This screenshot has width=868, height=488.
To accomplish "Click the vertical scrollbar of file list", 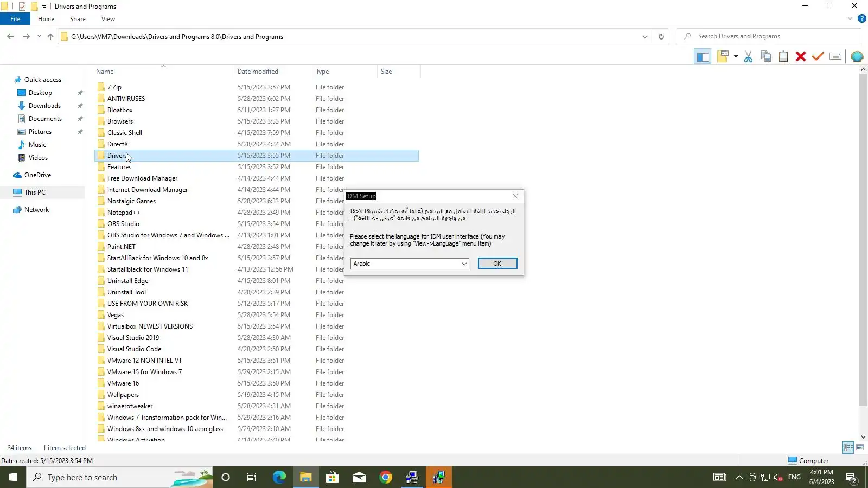I will tap(863, 240).
